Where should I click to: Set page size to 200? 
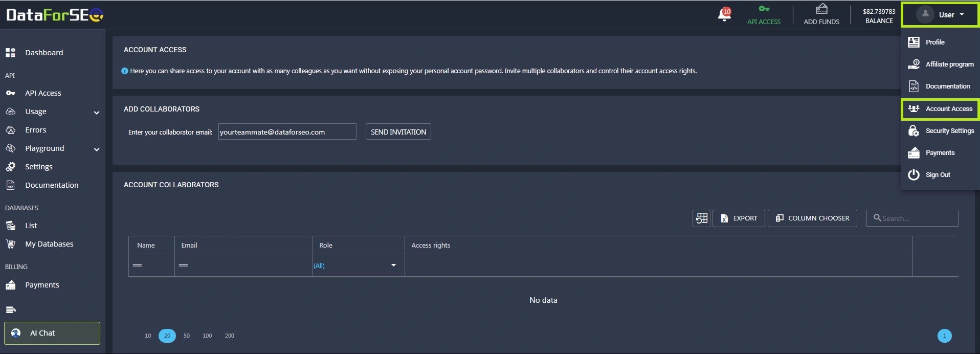coord(230,336)
